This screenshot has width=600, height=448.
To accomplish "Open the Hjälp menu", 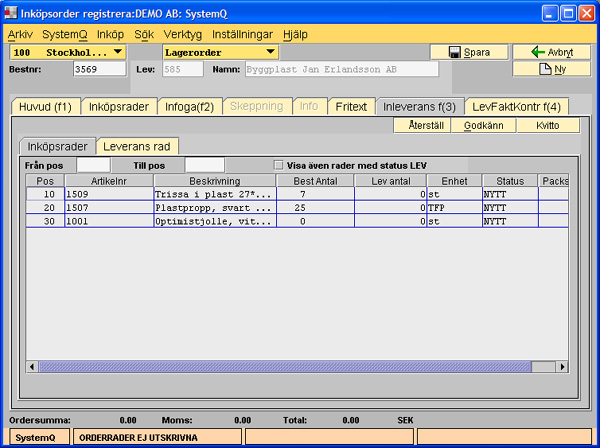I will pyautogui.click(x=295, y=34).
